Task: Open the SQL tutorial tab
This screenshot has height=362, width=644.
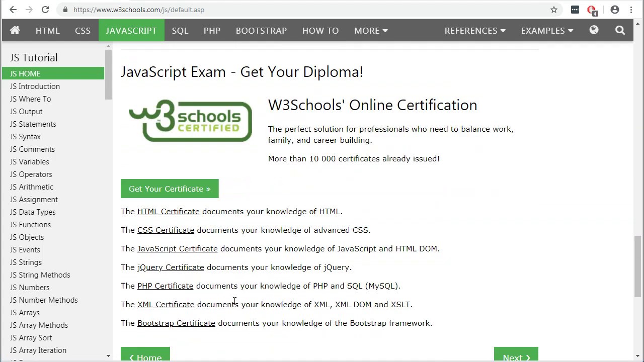Action: (x=180, y=30)
